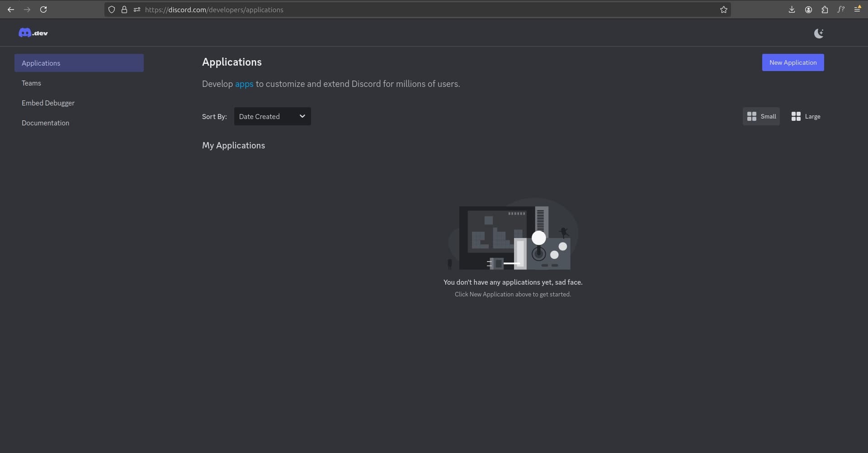
Task: Select Applications in the sidebar
Action: tap(79, 63)
